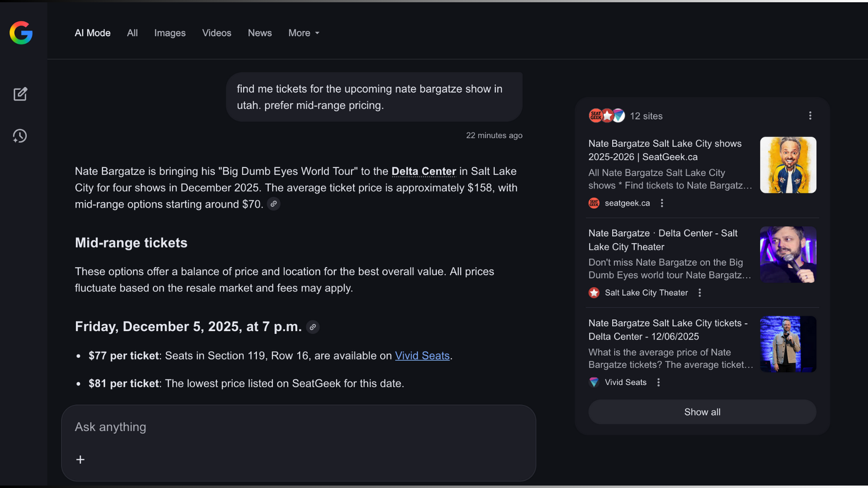The height and width of the screenshot is (488, 868).
Task: Open options menu next to Salt Lake City Theater
Action: [700, 293]
